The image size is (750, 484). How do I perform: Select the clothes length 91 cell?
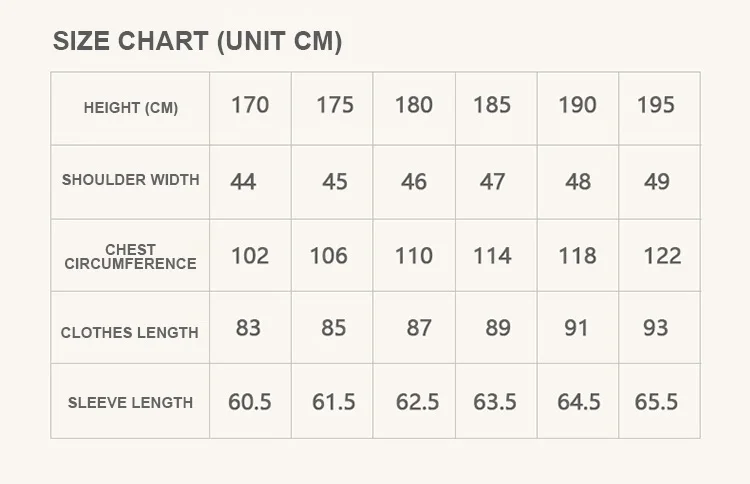[x=576, y=328]
